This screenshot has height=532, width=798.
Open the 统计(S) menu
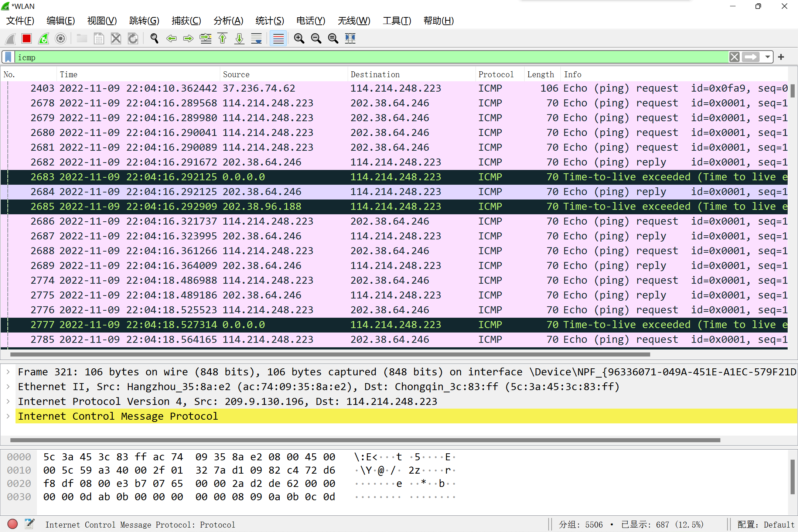tap(270, 21)
